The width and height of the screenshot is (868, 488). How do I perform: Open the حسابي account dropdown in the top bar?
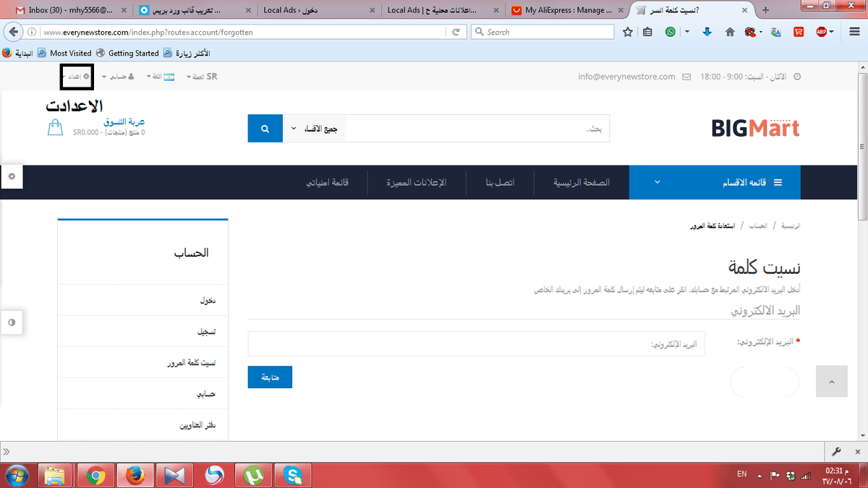pos(118,76)
